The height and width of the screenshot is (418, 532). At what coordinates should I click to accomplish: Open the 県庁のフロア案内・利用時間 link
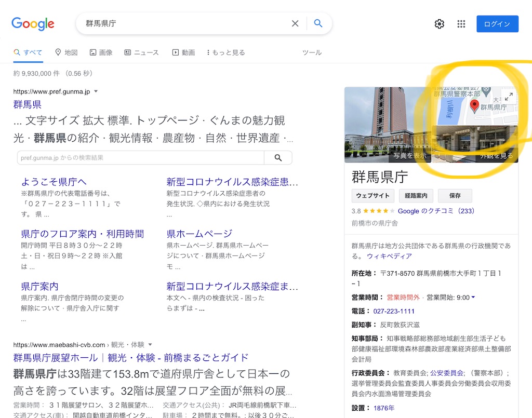point(83,234)
